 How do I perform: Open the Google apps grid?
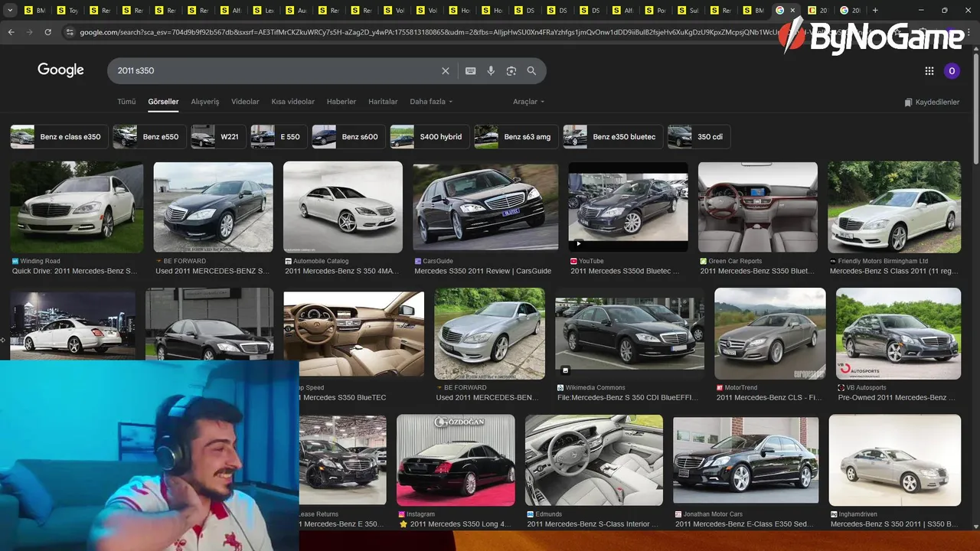click(x=929, y=70)
